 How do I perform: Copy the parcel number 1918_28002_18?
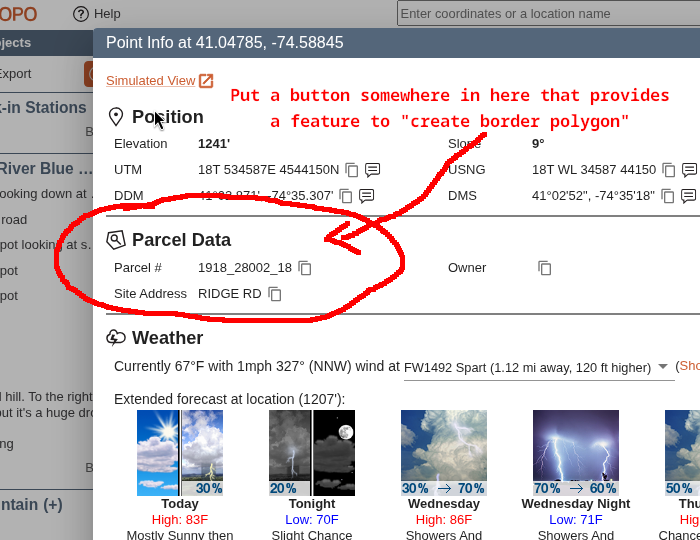(305, 268)
